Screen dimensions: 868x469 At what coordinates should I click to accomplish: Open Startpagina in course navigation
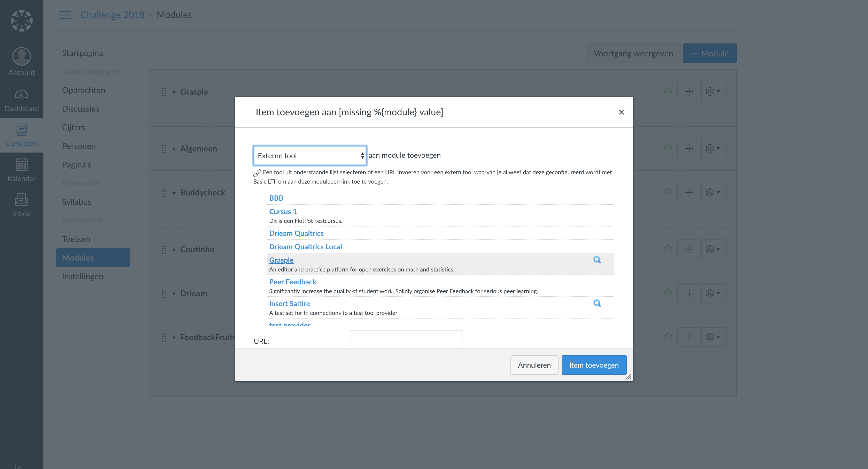(x=82, y=53)
